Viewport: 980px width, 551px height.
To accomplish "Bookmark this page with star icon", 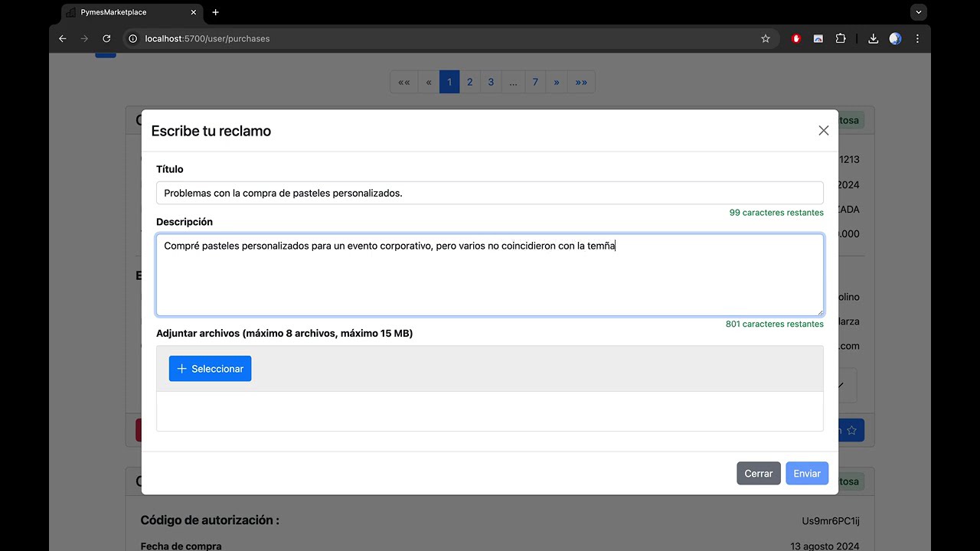I will point(766,38).
